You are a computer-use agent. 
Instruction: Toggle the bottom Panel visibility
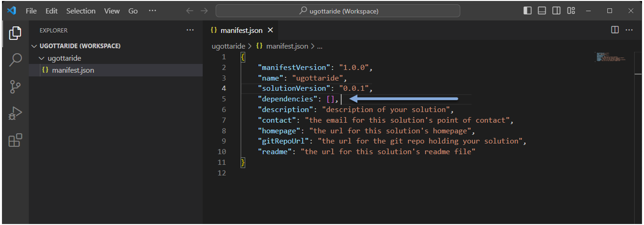(542, 11)
